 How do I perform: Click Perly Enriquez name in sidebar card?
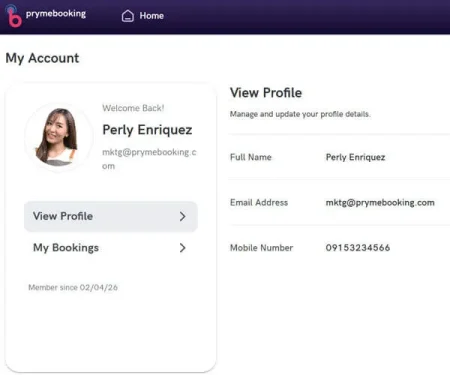[x=147, y=130]
